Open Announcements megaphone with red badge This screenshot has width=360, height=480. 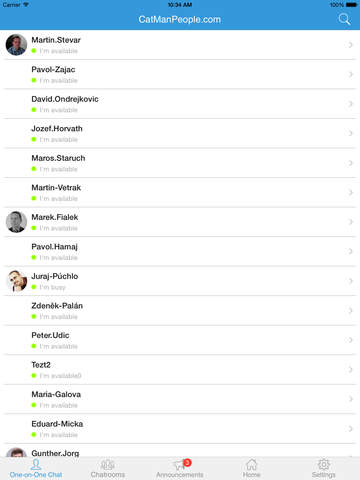point(182,464)
